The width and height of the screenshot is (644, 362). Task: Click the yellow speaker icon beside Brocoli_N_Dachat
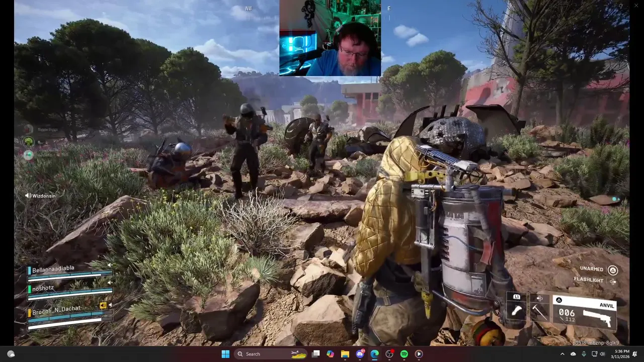click(103, 306)
